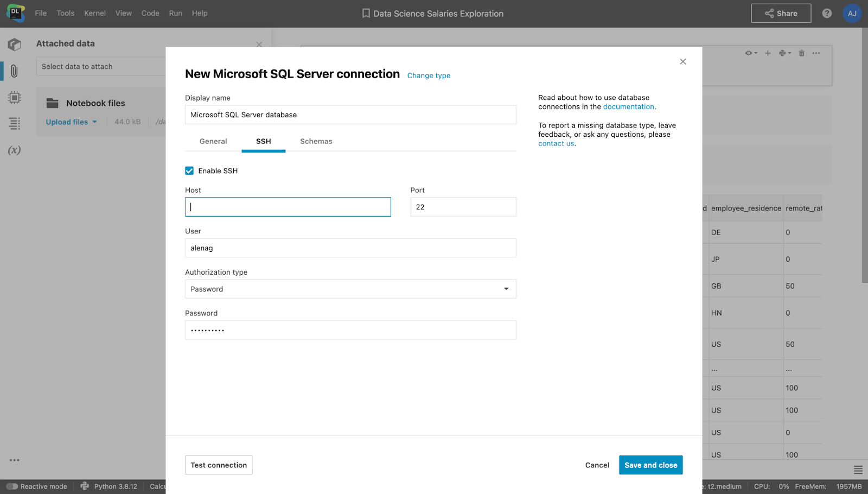
Task: Click the Python kernel icon in status bar
Action: point(85,486)
